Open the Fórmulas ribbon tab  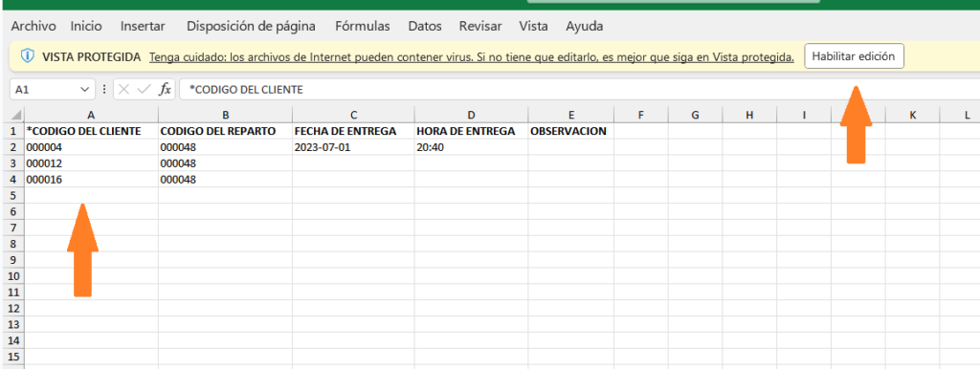tap(363, 26)
